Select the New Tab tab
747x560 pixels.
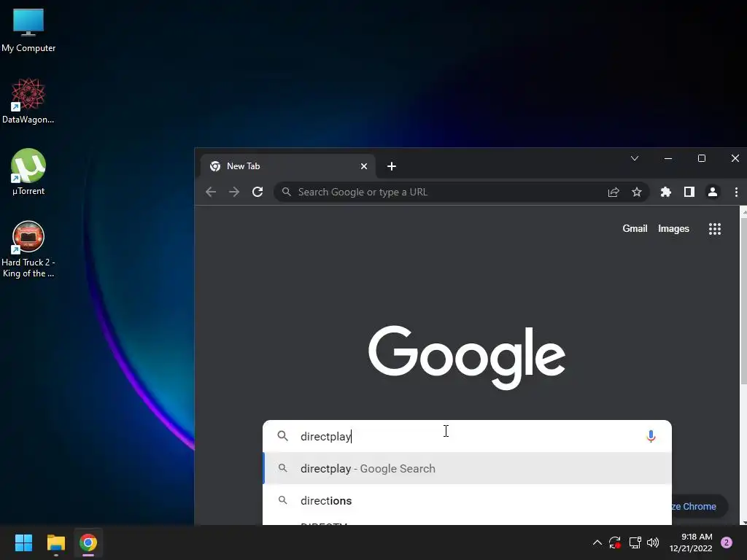tap(287, 166)
